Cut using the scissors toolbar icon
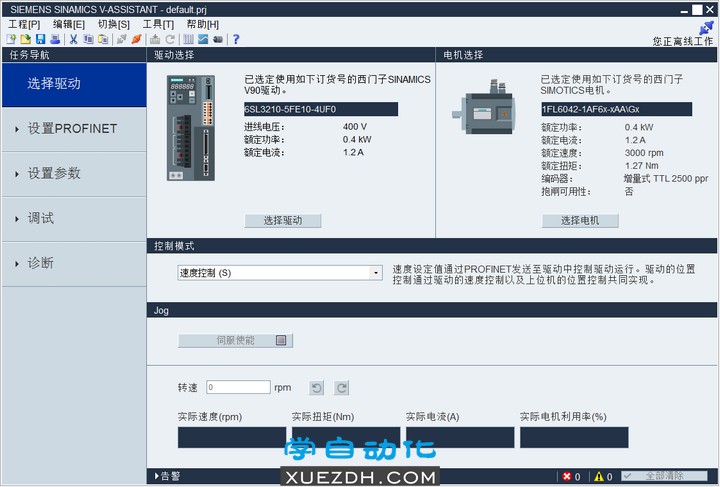 tap(73, 39)
